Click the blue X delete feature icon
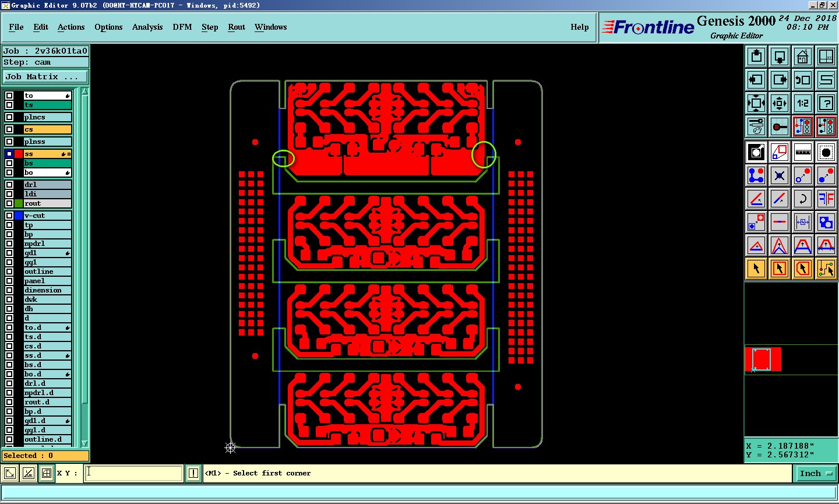This screenshot has width=839, height=504. [x=780, y=175]
